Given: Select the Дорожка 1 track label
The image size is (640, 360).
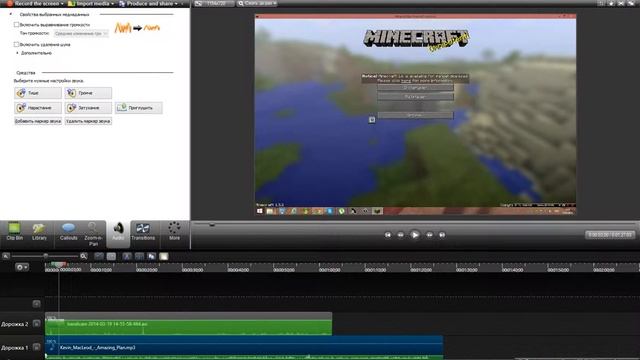Looking at the screenshot, I should tap(15, 348).
